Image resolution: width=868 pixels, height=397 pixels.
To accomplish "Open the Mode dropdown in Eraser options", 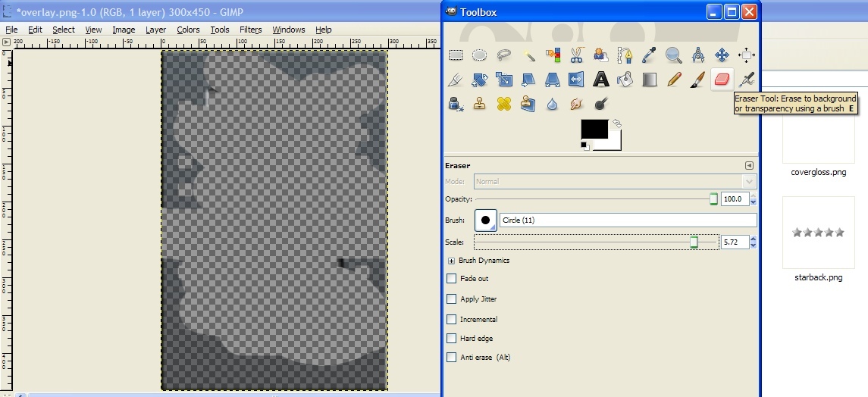I will click(x=615, y=181).
